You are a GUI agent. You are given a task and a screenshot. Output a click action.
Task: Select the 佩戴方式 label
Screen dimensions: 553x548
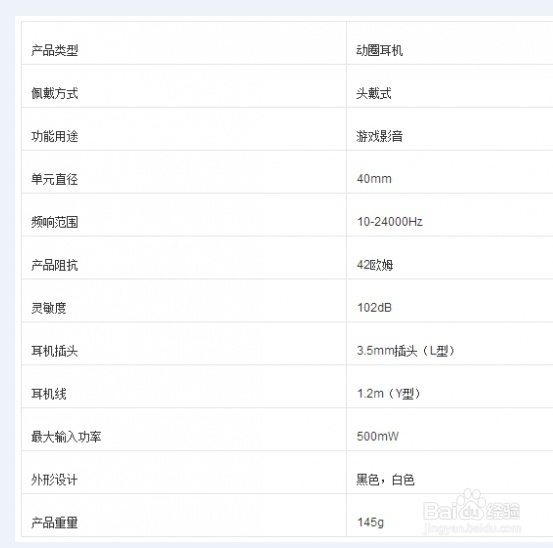click(55, 93)
